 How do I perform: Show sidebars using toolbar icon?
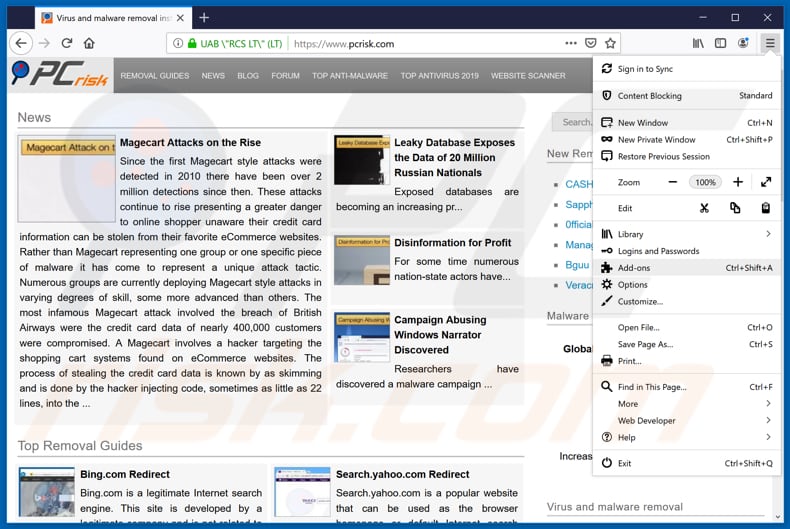pos(720,43)
